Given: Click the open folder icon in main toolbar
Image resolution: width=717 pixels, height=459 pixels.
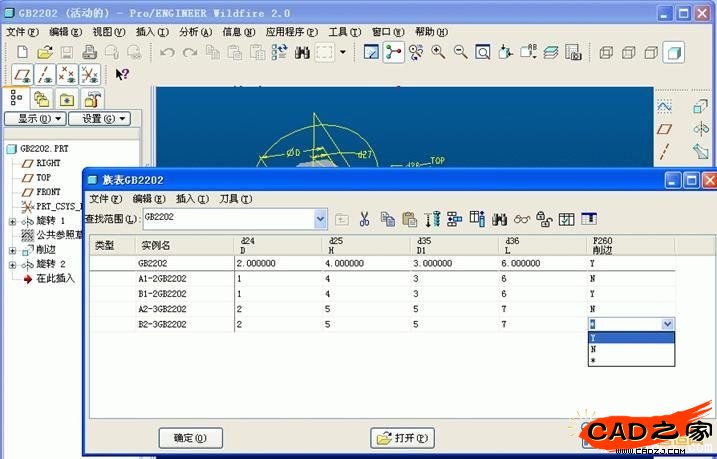Looking at the screenshot, I should point(44,52).
